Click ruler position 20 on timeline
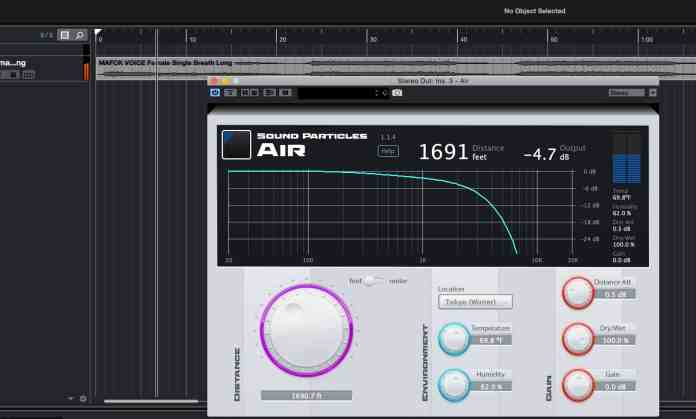This screenshot has width=696, height=419. click(x=282, y=40)
